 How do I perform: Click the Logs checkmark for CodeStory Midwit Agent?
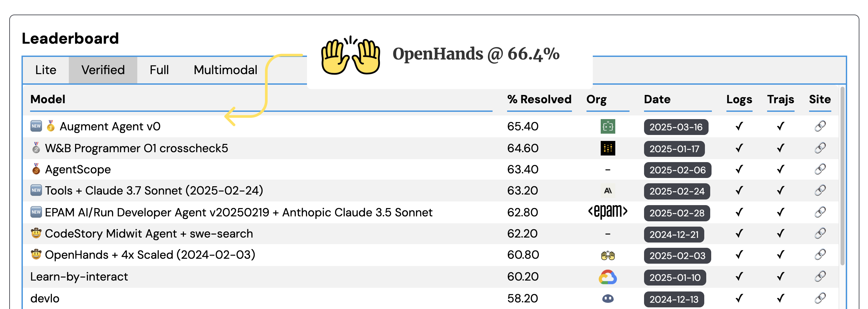tap(739, 234)
